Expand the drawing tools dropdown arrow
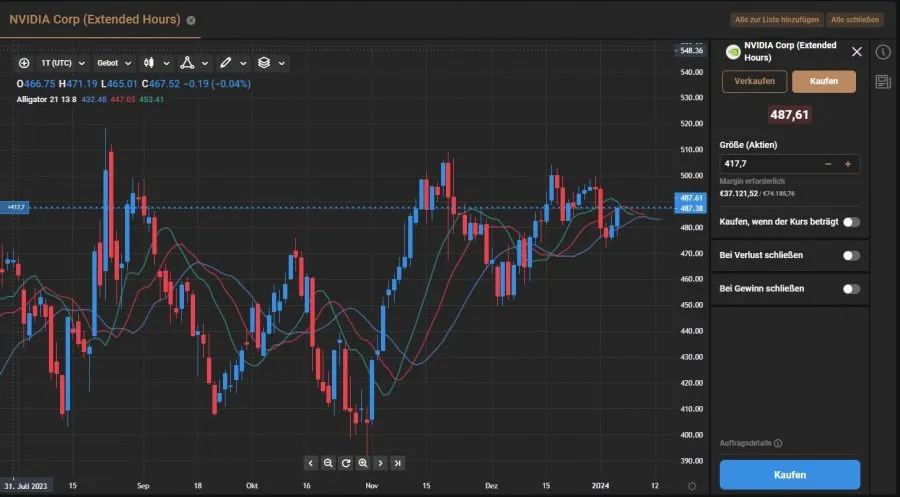The height and width of the screenshot is (497, 900). tap(243, 64)
